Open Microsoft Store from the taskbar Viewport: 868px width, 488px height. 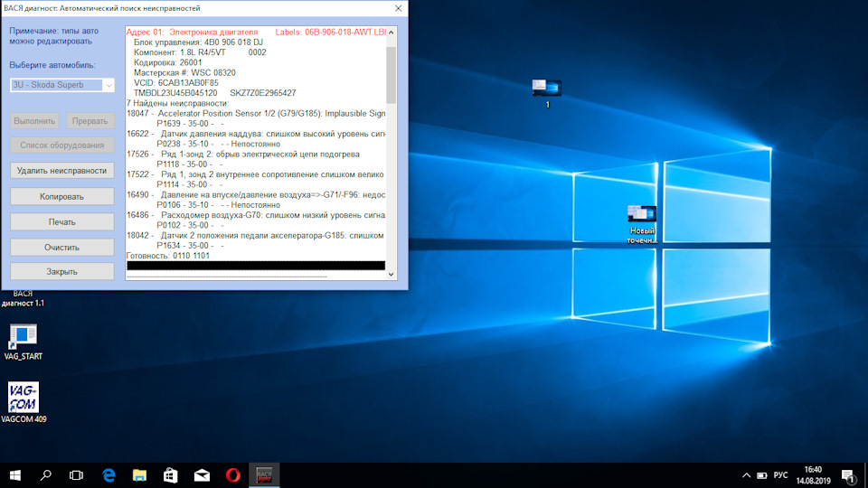click(171, 475)
